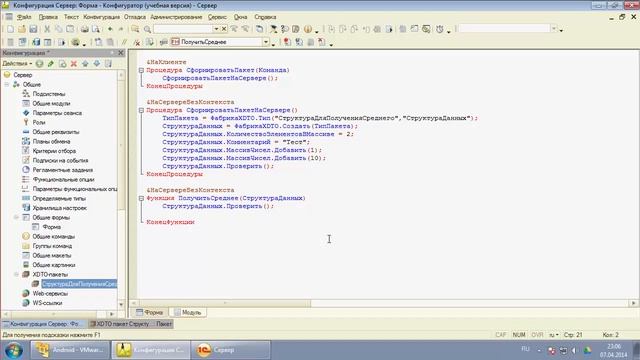Viewport: 640px width, 360px height.
Task: Toggle breakpoint red dot icon
Action: [287, 42]
